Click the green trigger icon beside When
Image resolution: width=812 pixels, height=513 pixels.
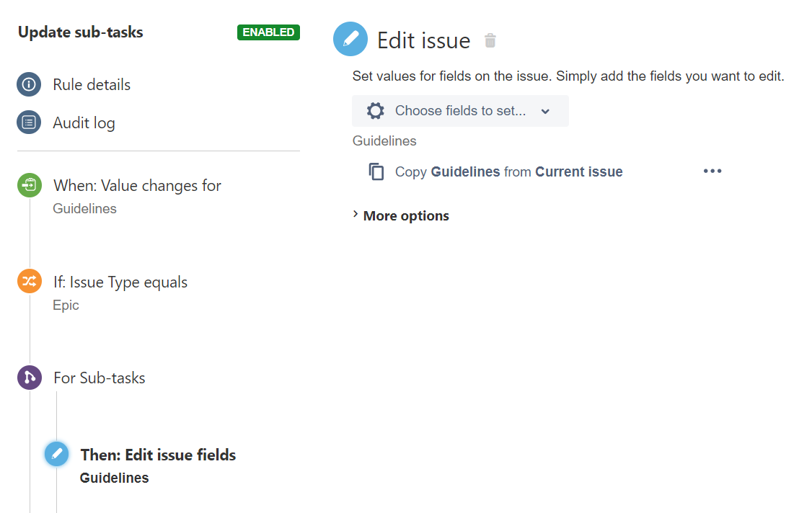[x=29, y=184]
